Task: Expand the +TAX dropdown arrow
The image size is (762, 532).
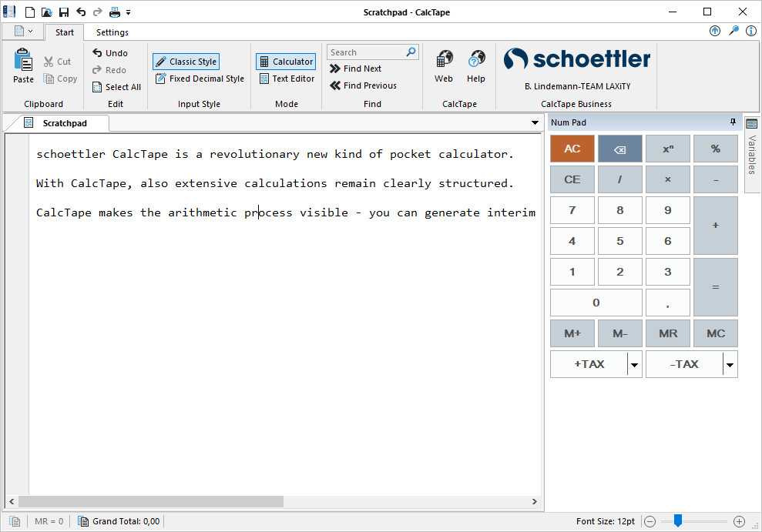Action: [x=634, y=364]
